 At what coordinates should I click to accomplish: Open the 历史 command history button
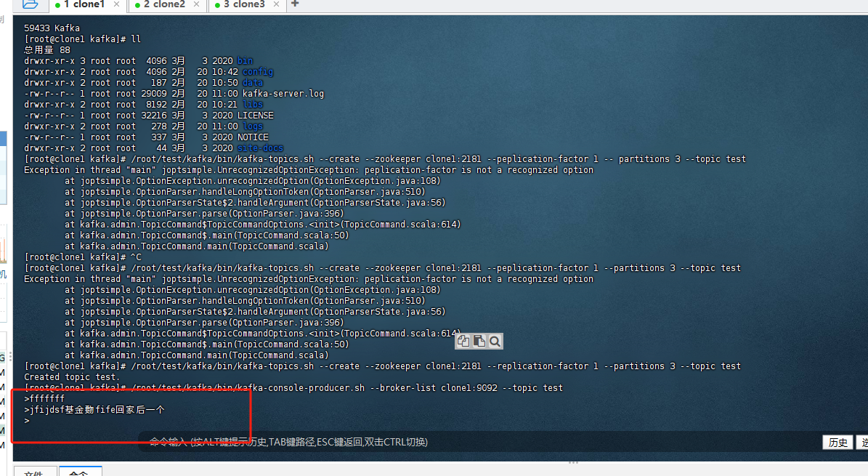(x=837, y=442)
